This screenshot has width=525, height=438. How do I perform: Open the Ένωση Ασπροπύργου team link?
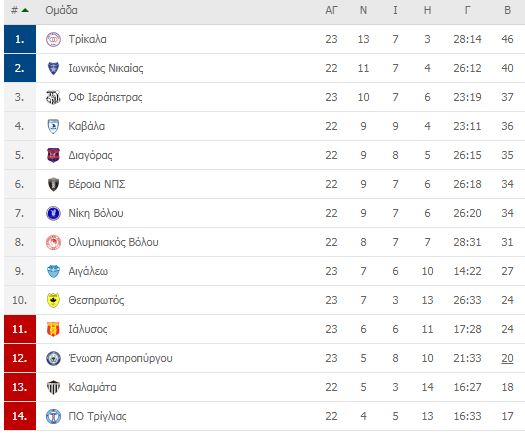pyautogui.click(x=121, y=358)
